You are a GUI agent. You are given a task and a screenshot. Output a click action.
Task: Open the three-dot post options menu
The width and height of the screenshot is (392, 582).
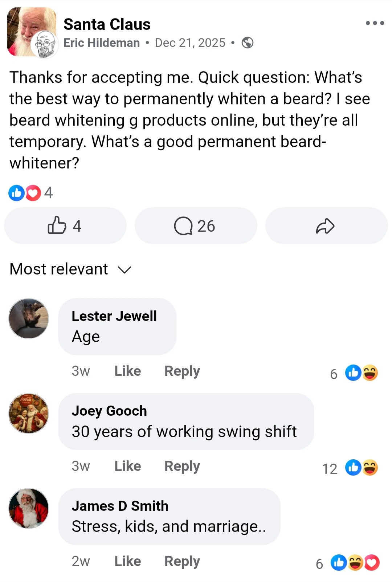click(375, 23)
